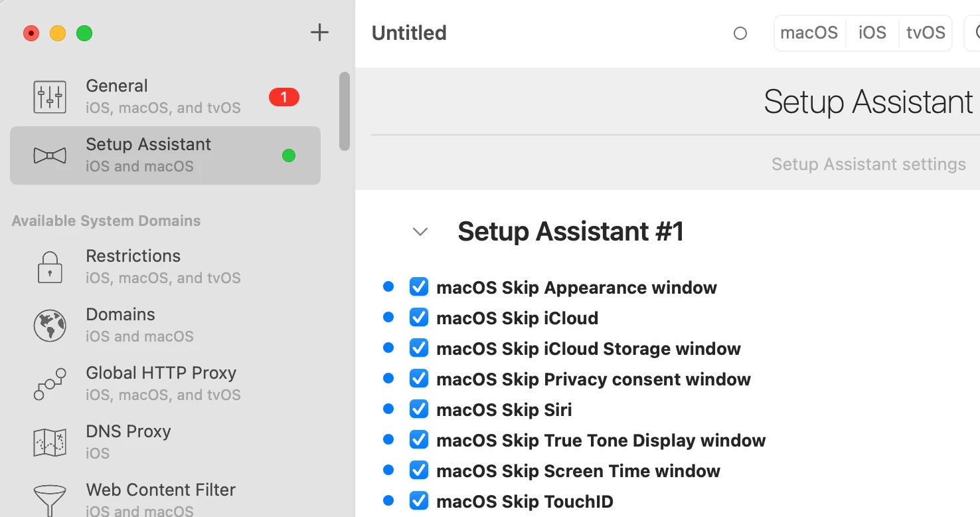Click the Global HTTP Proxy nodes icon

[x=50, y=384]
